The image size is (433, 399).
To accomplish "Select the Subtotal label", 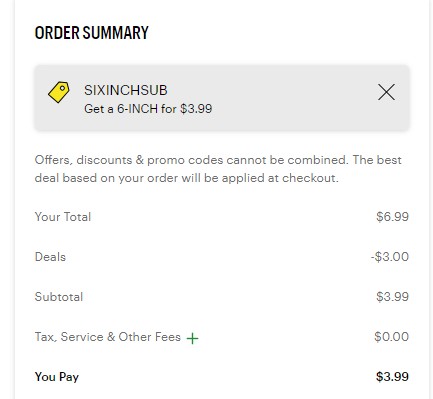I will click(x=59, y=297).
